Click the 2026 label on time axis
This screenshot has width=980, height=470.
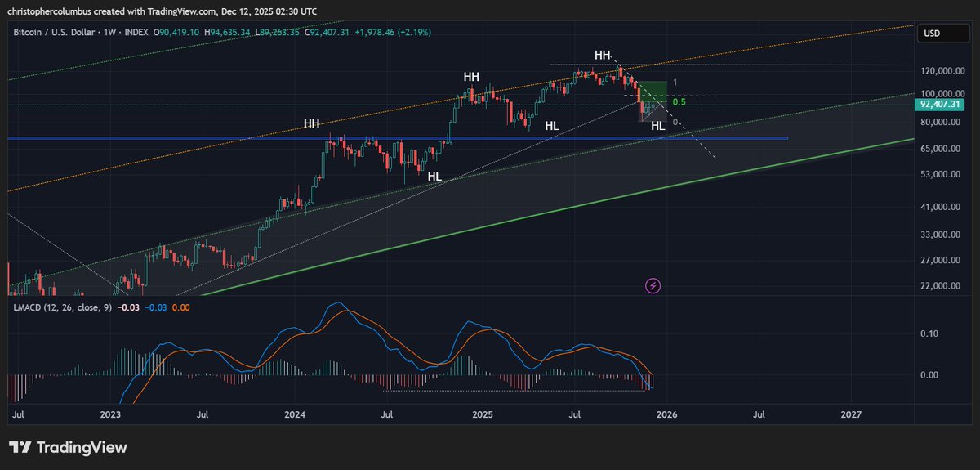[x=666, y=415]
